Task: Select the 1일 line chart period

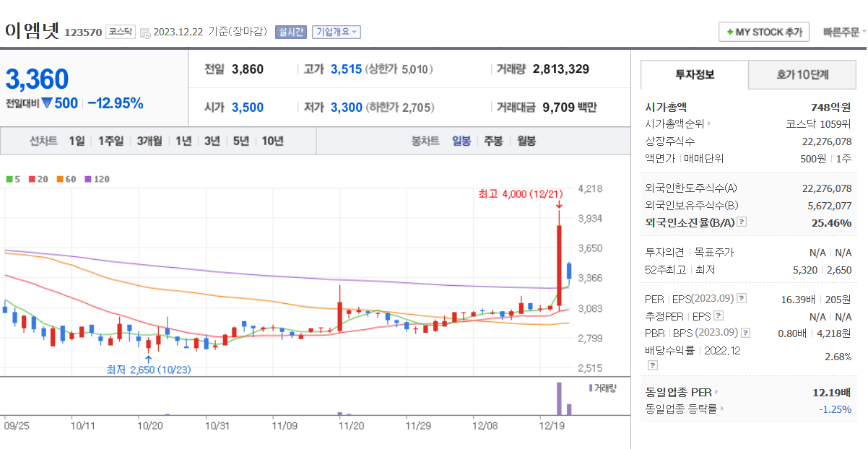Action: (77, 141)
